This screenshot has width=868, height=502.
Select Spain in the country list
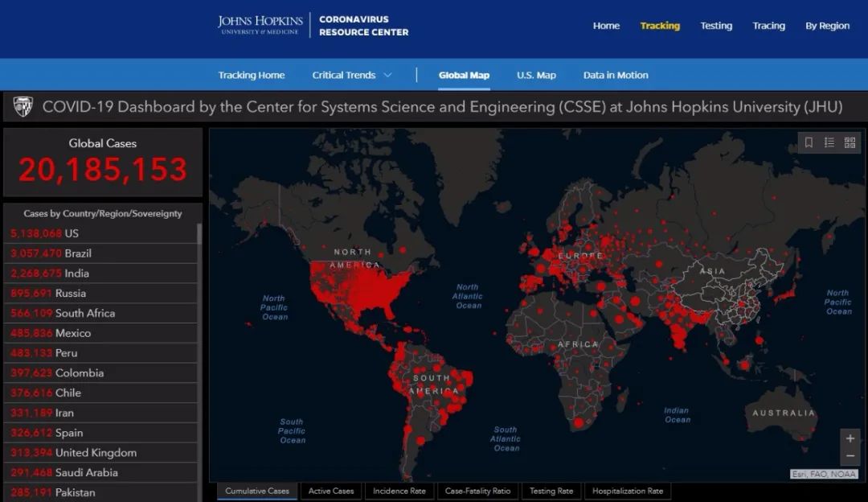coord(100,433)
